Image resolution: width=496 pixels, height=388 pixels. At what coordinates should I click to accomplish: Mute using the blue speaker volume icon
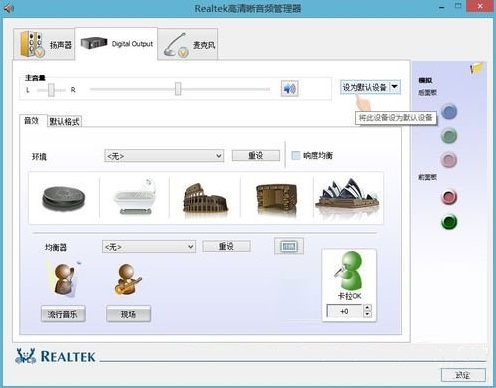(x=289, y=89)
